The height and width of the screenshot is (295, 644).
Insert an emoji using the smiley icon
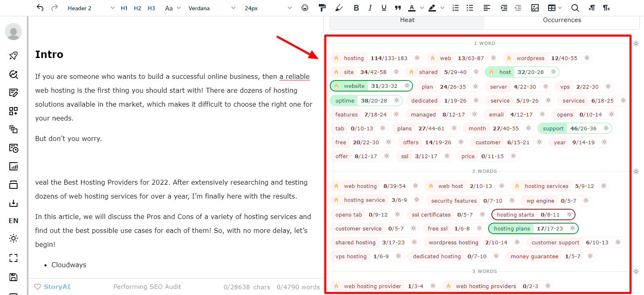click(x=305, y=8)
